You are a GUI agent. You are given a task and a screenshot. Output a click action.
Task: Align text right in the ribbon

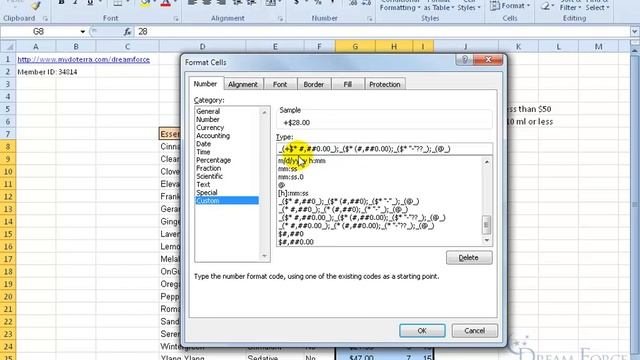(222, 3)
